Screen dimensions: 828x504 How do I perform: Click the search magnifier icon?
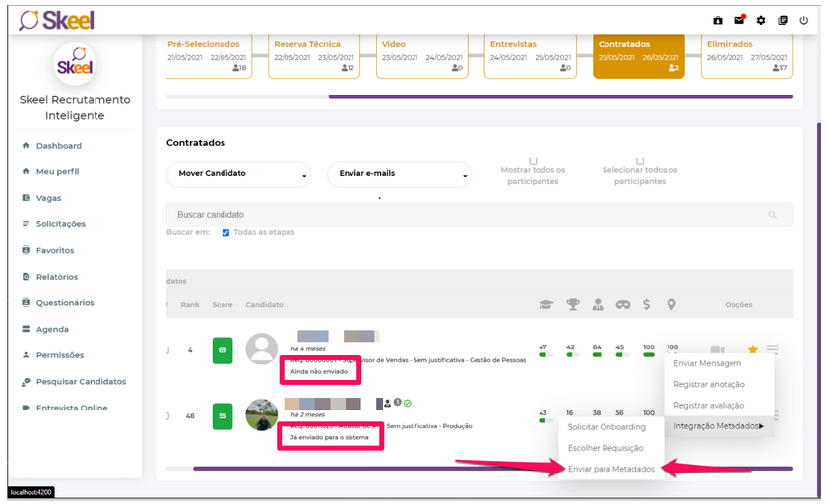(772, 215)
